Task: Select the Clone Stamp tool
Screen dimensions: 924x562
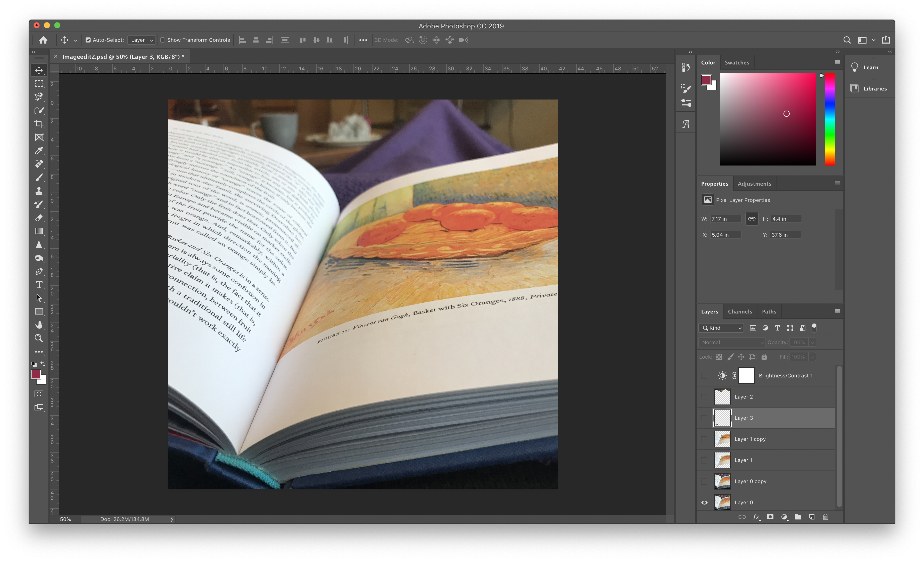Action: [39, 191]
